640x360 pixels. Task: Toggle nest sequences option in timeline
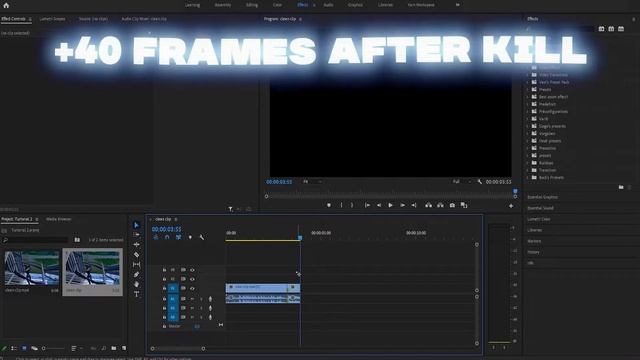click(x=156, y=237)
